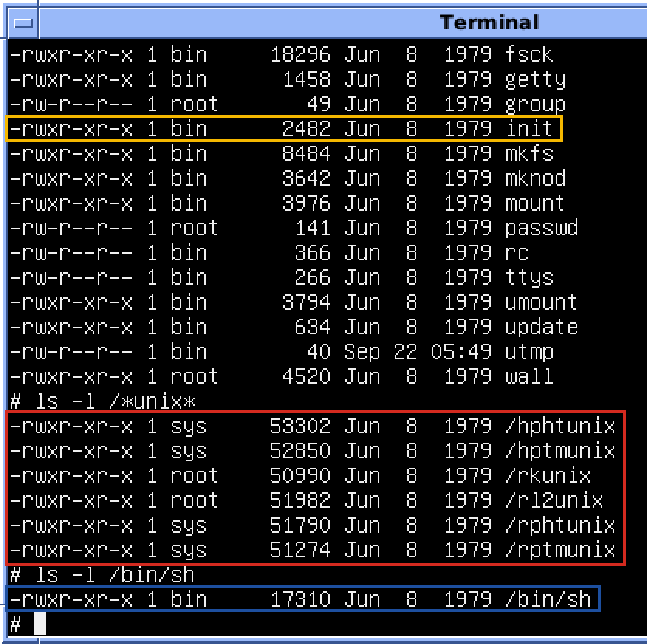Select the /rptmunix kernel row

coord(313,550)
